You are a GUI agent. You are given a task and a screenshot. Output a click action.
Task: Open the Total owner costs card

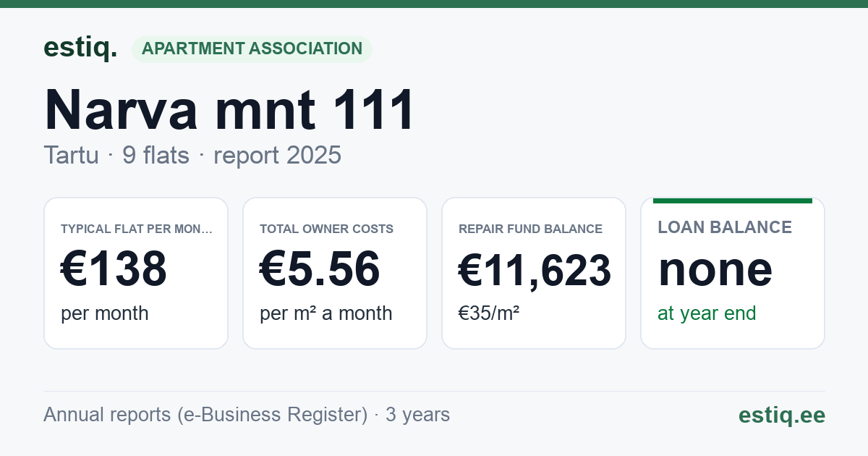pos(335,273)
